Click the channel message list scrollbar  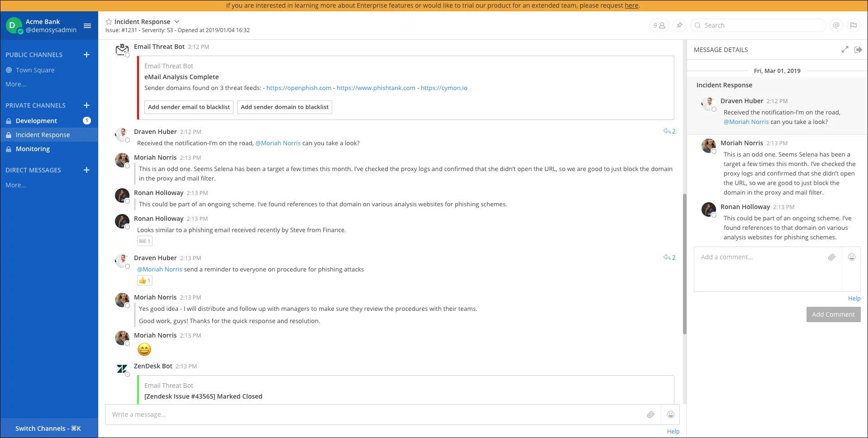point(684,264)
